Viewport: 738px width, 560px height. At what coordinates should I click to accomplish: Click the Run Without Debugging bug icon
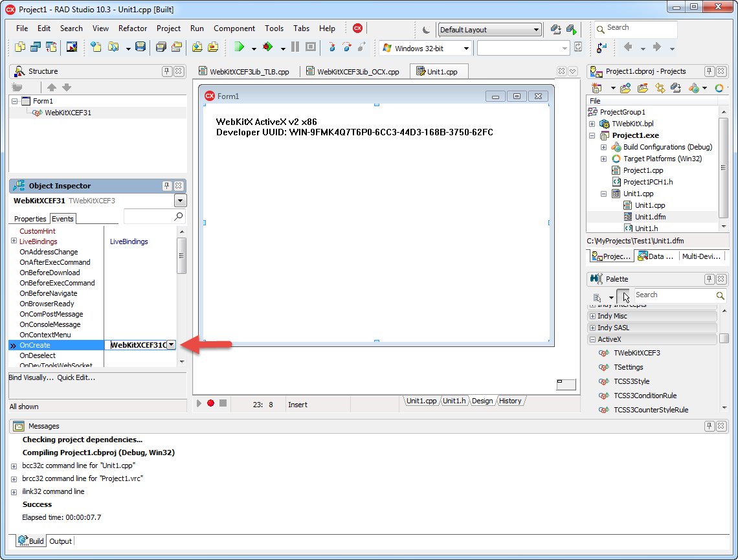click(x=268, y=47)
